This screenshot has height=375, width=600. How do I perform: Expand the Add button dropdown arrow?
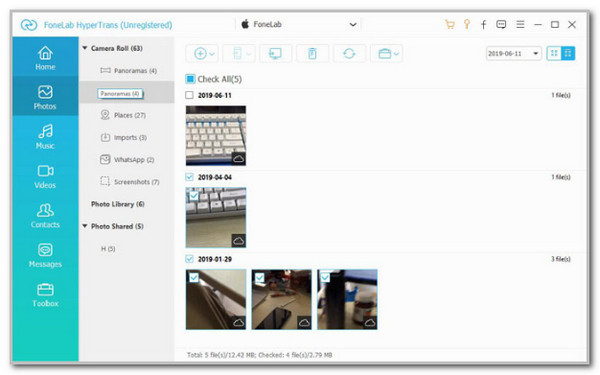point(212,54)
